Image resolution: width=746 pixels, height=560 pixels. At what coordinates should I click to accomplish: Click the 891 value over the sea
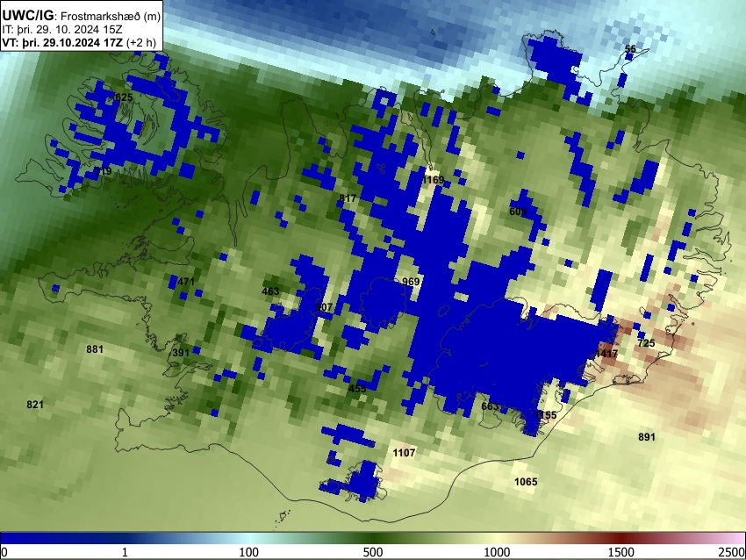tap(647, 437)
